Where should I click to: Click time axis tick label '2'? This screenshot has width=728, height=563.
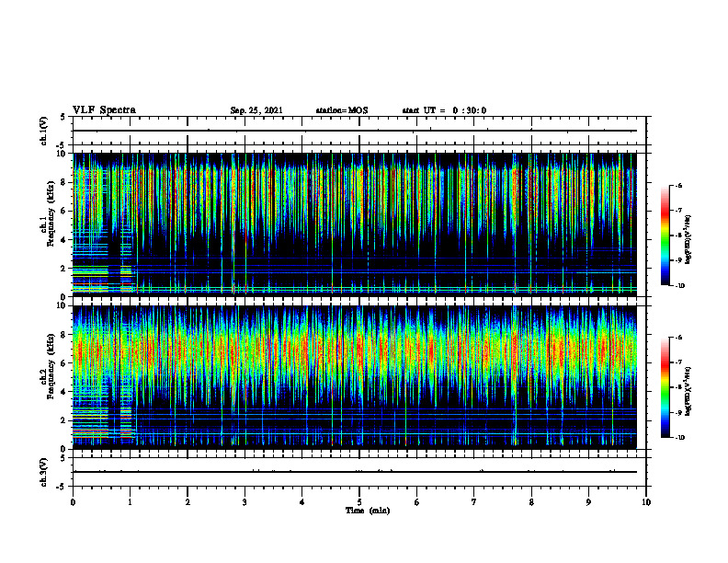[x=188, y=502]
